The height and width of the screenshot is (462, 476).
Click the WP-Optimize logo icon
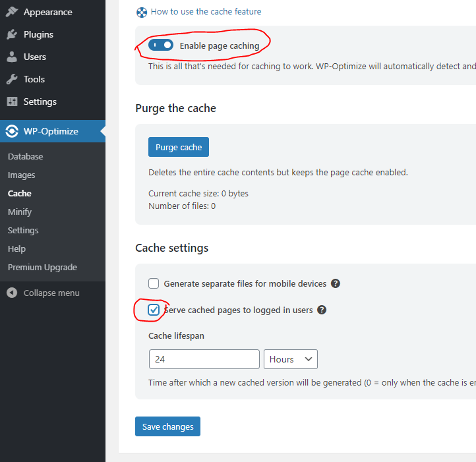tap(11, 131)
